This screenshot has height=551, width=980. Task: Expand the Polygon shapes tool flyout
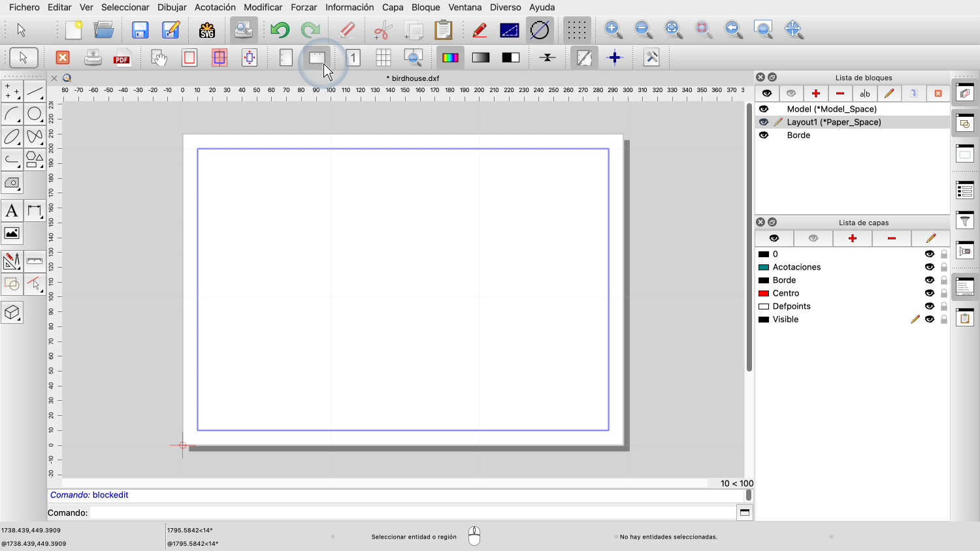tap(35, 160)
